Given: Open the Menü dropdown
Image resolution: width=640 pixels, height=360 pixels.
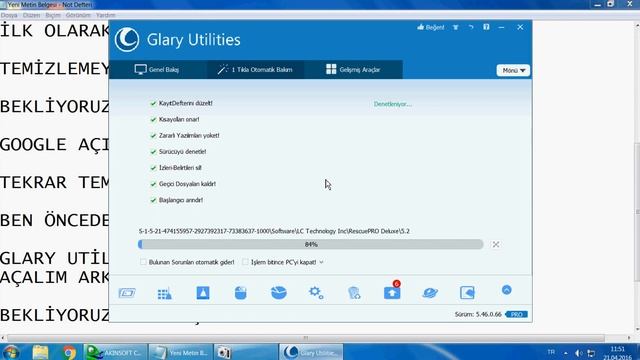Looking at the screenshot, I should pyautogui.click(x=513, y=70).
